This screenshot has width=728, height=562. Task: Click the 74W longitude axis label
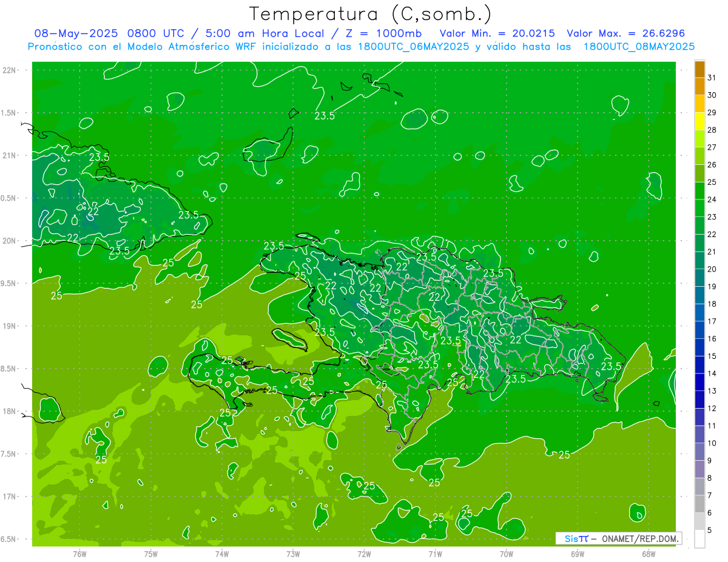222,554
